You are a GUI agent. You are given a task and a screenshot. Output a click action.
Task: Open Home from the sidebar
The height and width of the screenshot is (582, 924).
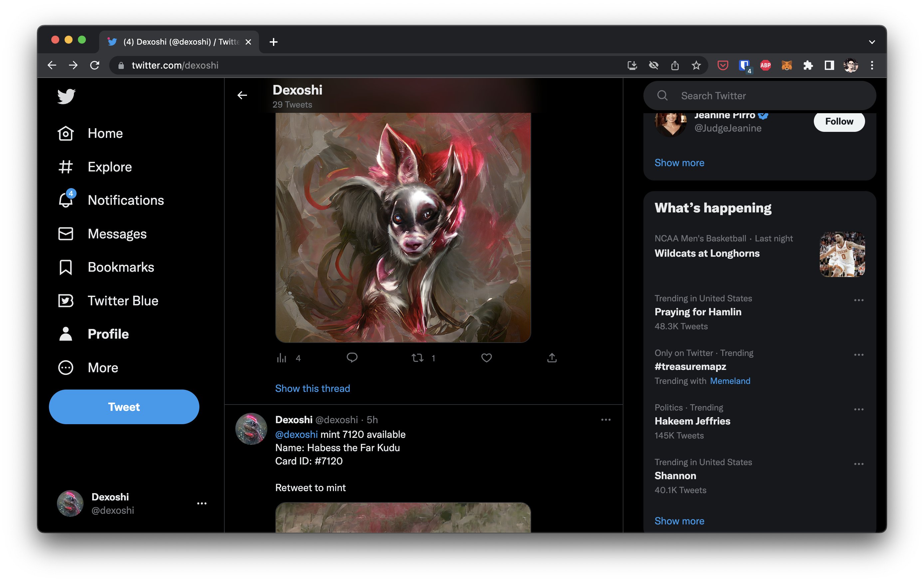[x=90, y=133]
